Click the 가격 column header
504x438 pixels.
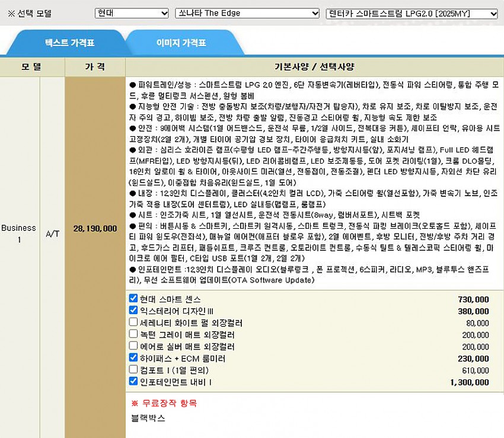(95, 66)
